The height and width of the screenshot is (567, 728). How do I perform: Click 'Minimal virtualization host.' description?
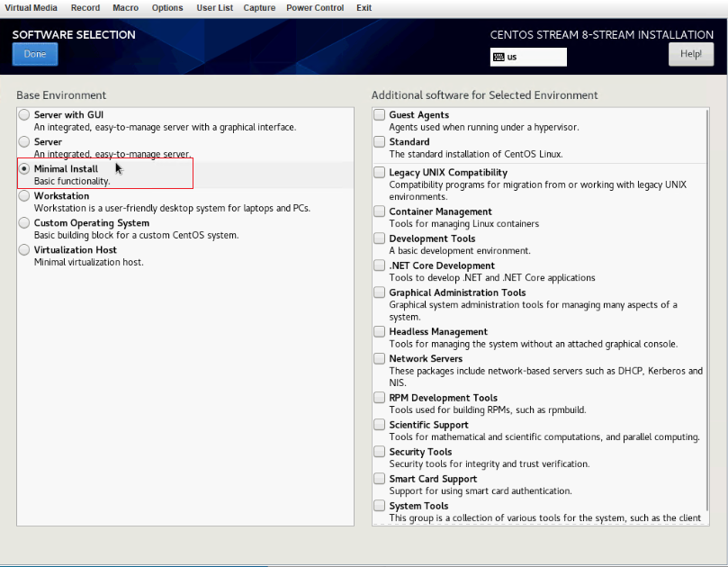click(89, 262)
